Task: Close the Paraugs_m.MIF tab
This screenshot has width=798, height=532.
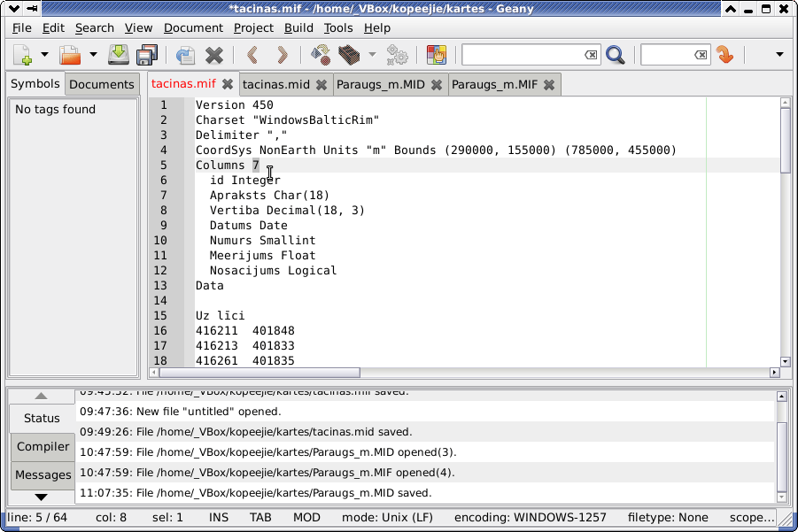Action: click(x=548, y=85)
